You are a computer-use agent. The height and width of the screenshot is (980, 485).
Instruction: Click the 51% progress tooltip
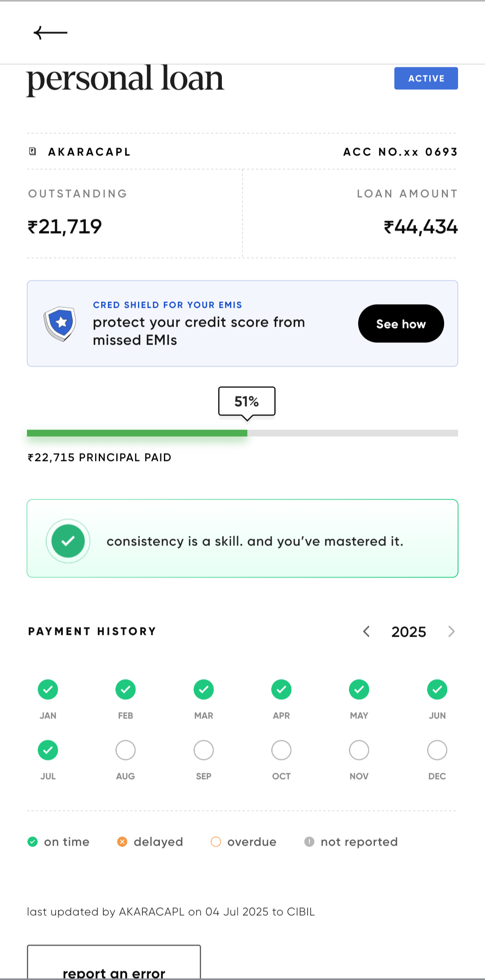[x=247, y=401]
